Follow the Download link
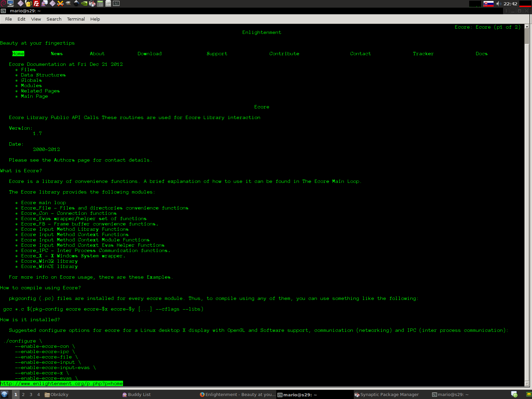Image resolution: width=532 pixels, height=399 pixels. click(x=150, y=54)
